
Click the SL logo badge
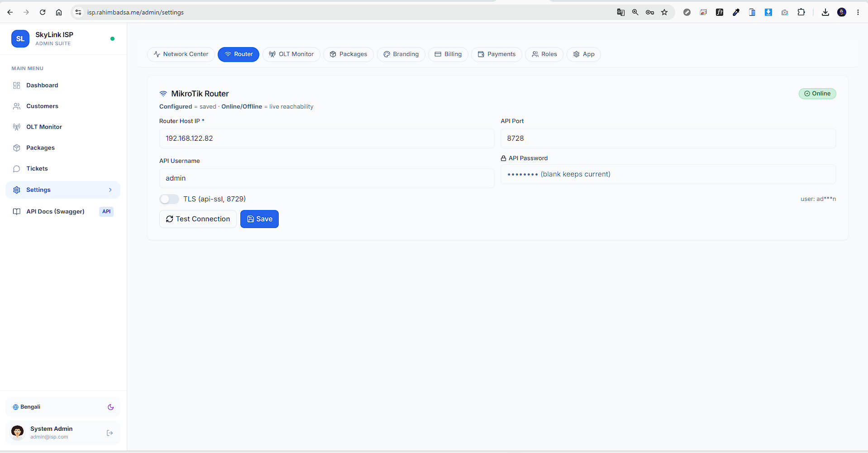[20, 39]
